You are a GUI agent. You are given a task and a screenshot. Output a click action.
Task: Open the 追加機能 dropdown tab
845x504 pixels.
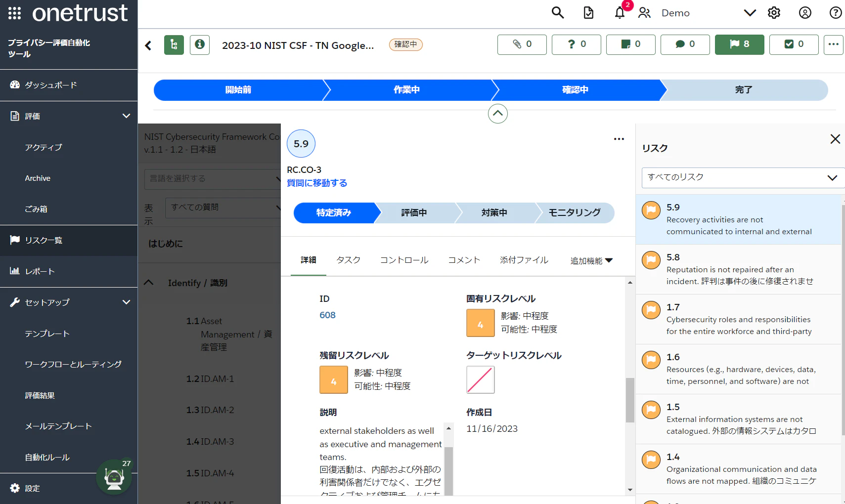[x=591, y=260]
